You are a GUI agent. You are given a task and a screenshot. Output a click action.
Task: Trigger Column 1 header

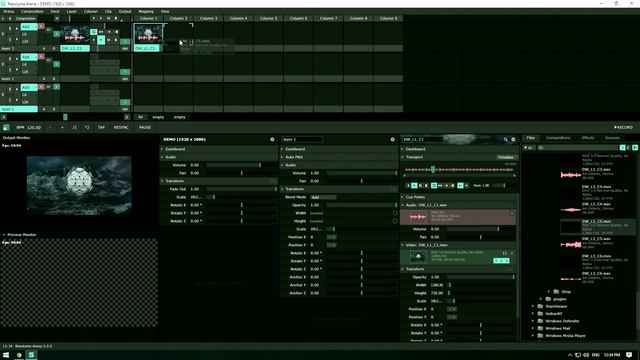(148, 18)
